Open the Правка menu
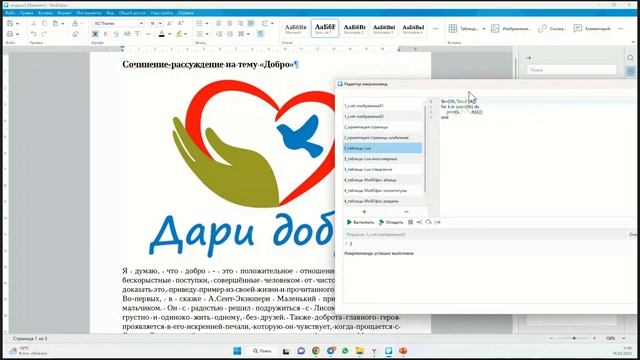640x360 pixels. click(x=26, y=13)
